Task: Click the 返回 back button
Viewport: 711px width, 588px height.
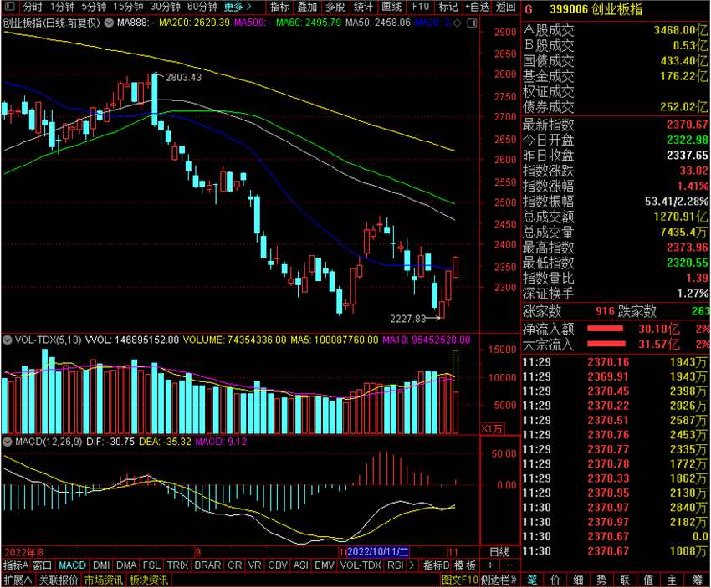Action: coord(505,7)
